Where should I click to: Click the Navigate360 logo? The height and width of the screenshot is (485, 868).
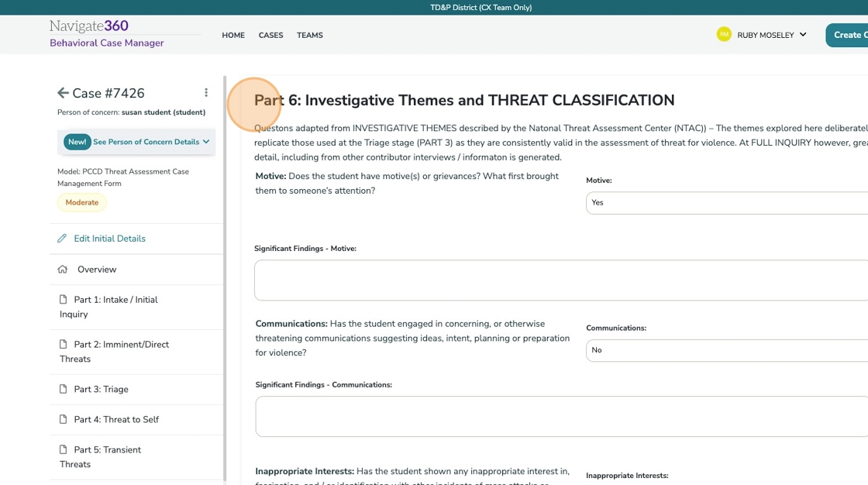pyautogui.click(x=89, y=26)
